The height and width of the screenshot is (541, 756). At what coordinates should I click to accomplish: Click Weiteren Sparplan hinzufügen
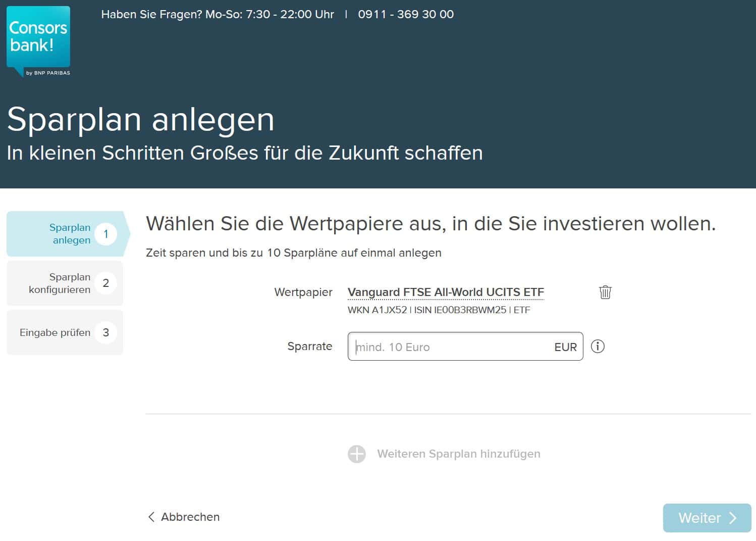459,454
